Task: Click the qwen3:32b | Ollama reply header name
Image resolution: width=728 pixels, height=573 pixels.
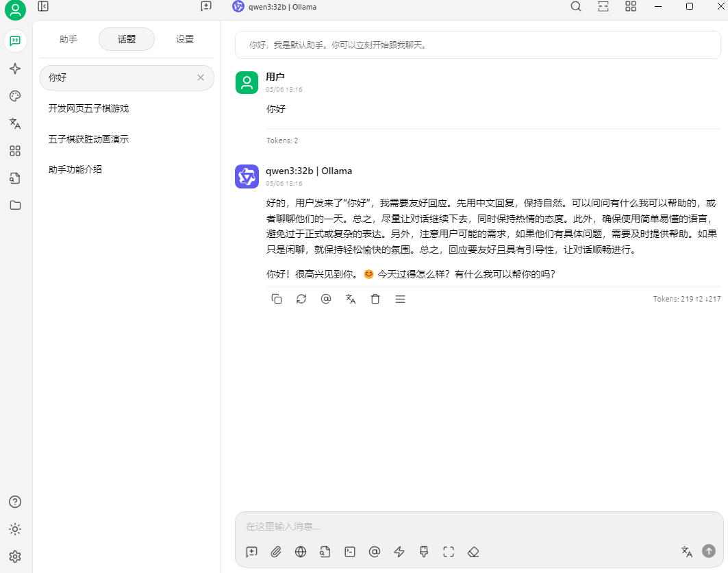Action: pos(309,171)
